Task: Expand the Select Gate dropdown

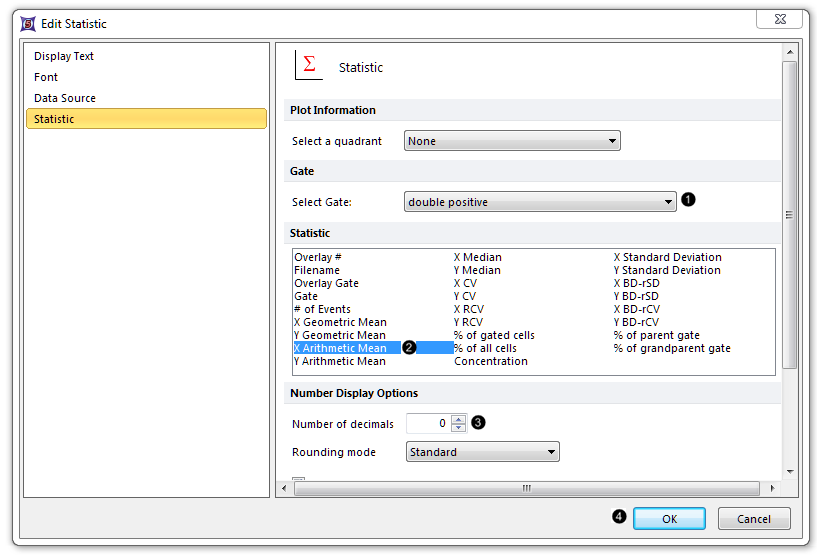Action: [x=540, y=202]
